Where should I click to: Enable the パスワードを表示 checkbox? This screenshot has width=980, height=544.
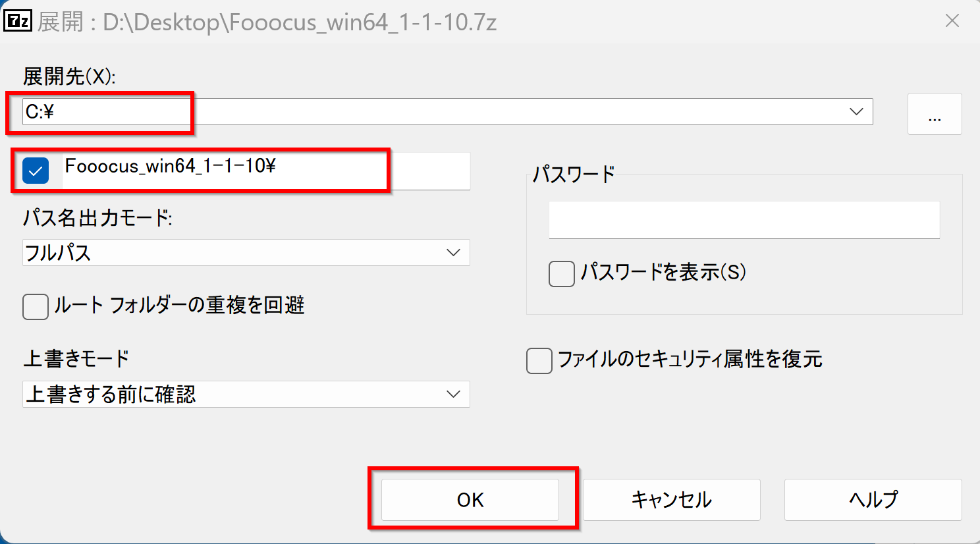(562, 273)
